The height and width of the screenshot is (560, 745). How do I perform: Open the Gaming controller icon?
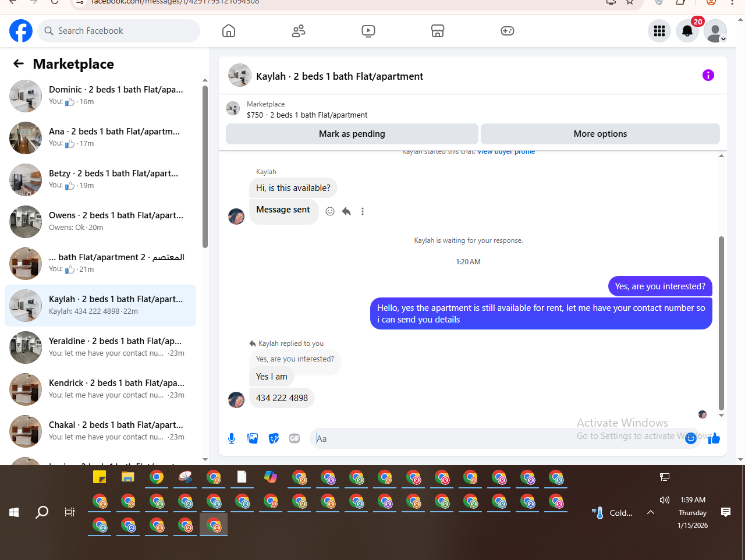point(508,31)
